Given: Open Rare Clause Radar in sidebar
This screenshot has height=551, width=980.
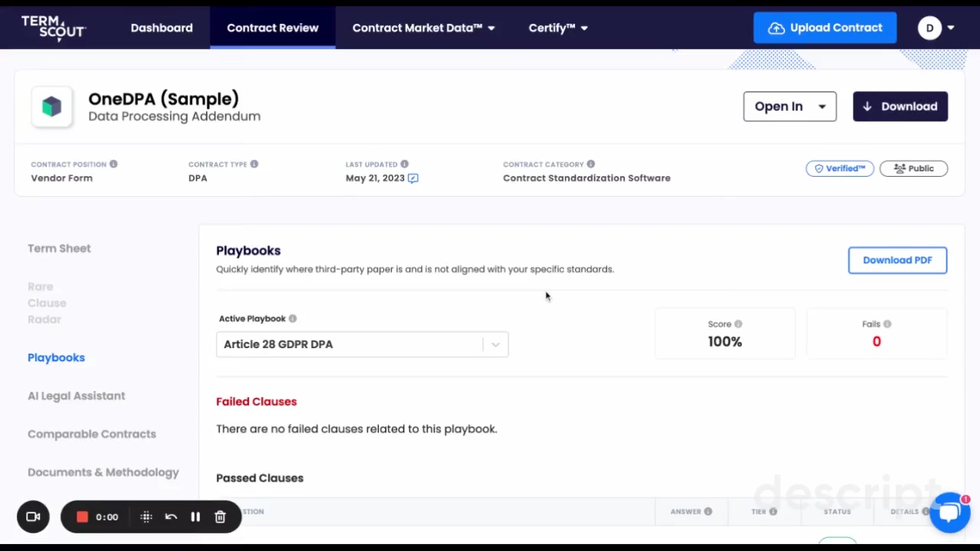Looking at the screenshot, I should pos(47,303).
